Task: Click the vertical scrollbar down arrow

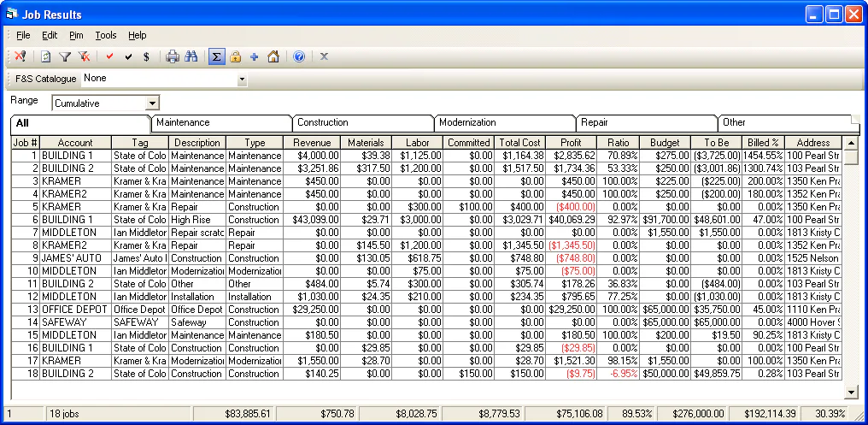Action: pyautogui.click(x=851, y=393)
